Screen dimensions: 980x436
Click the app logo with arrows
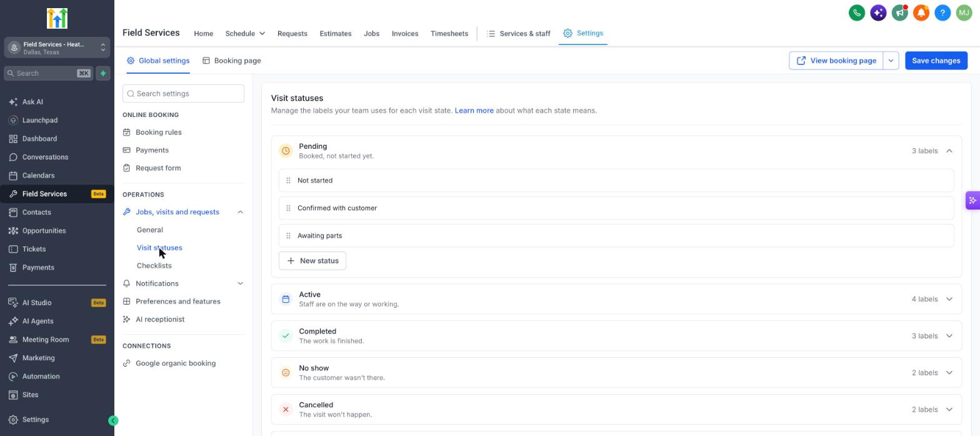(57, 19)
